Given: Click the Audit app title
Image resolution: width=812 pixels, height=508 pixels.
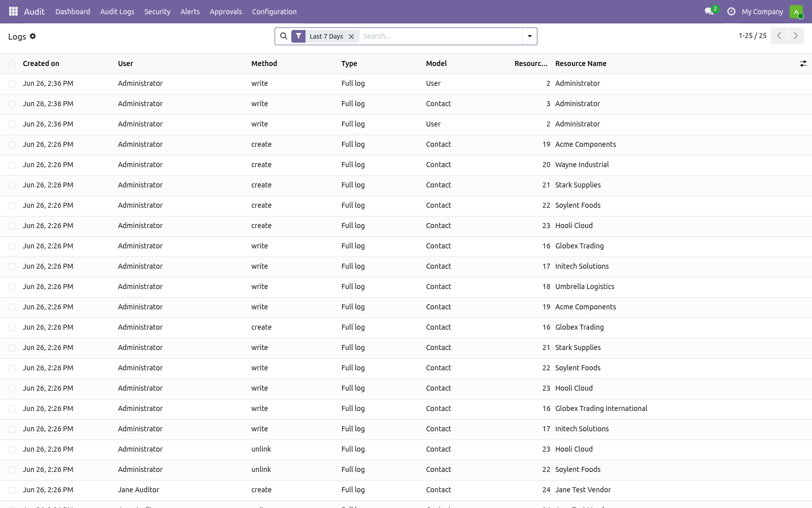Looking at the screenshot, I should pos(35,12).
